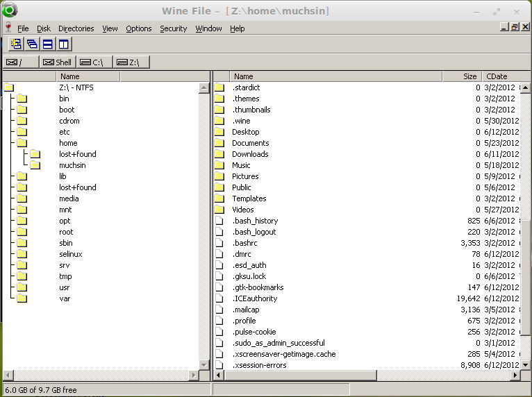Click the .profile file icon
The image size is (532, 397).
[219, 321]
